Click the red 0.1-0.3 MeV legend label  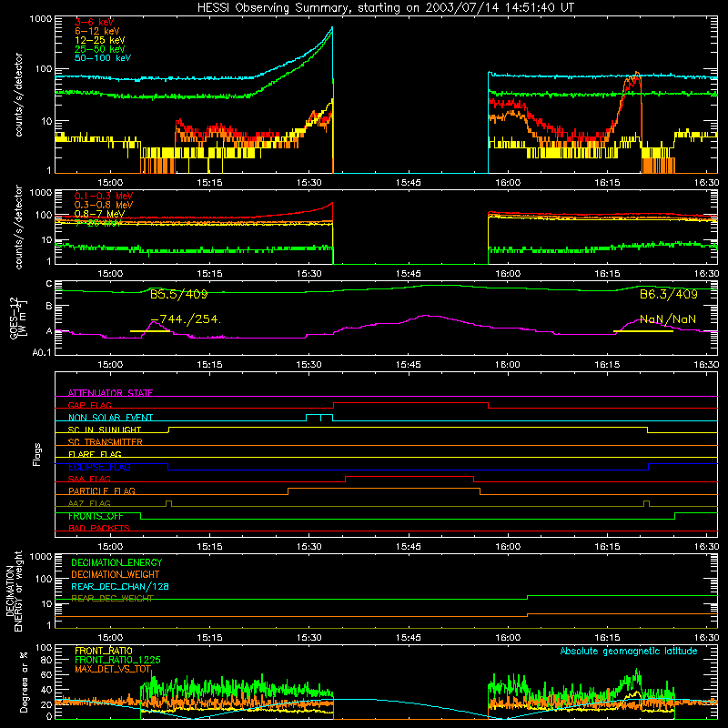click(x=104, y=196)
